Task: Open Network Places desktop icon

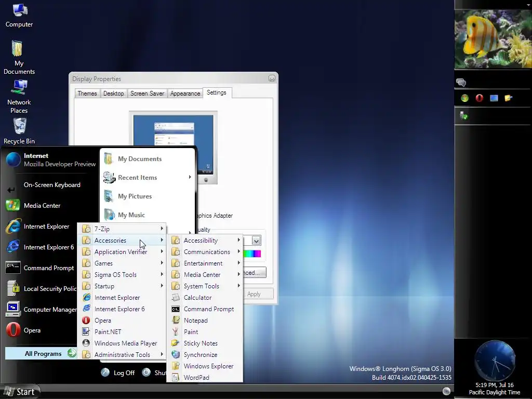Action: 19,97
